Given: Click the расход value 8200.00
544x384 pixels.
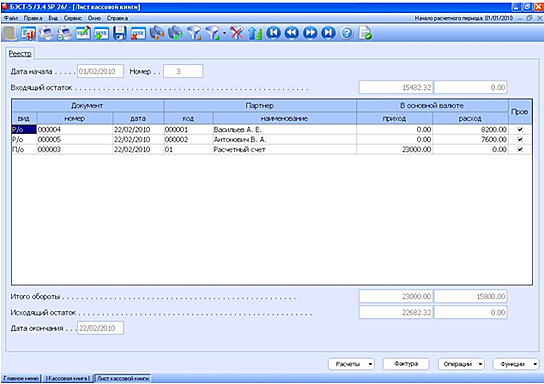Looking at the screenshot, I should pyautogui.click(x=470, y=129).
